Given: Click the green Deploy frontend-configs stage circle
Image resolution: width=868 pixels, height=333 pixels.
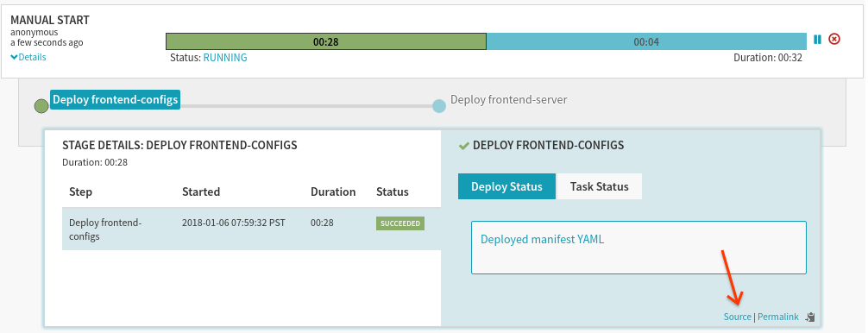Looking at the screenshot, I should coord(41,105).
